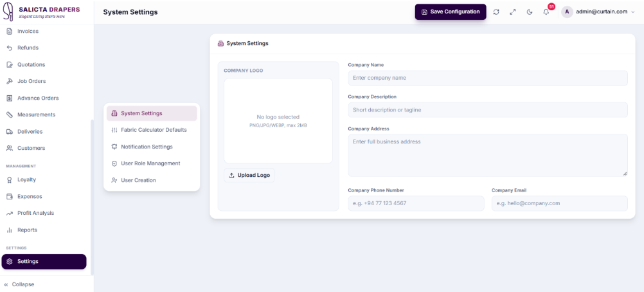Open Fabric Calculator Defaults tab

pyautogui.click(x=152, y=130)
